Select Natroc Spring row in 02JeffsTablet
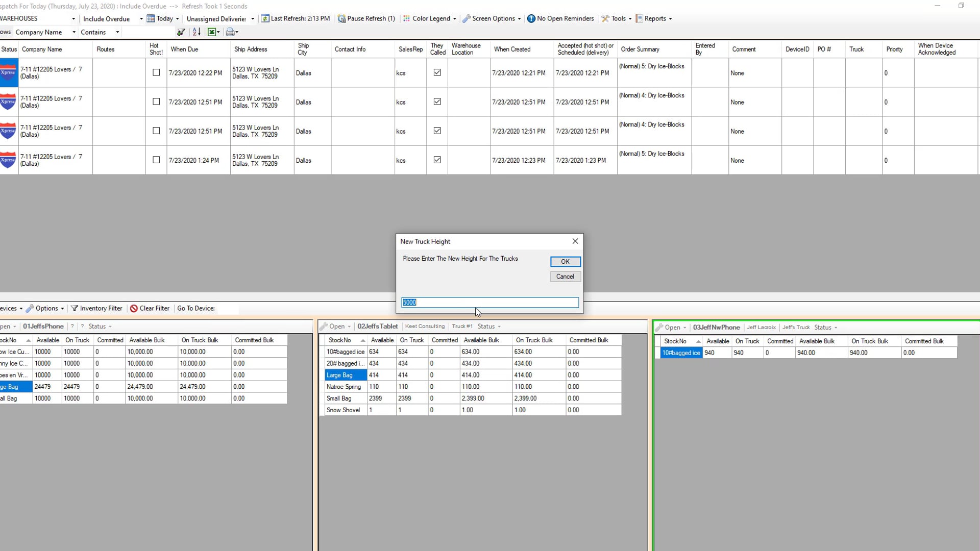This screenshot has height=551, width=980. pos(473,387)
